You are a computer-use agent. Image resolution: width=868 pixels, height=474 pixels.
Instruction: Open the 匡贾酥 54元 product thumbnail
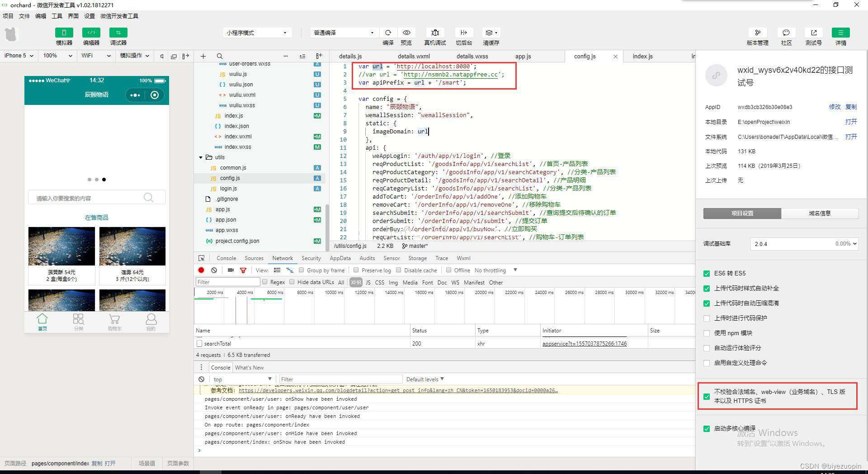pos(61,246)
